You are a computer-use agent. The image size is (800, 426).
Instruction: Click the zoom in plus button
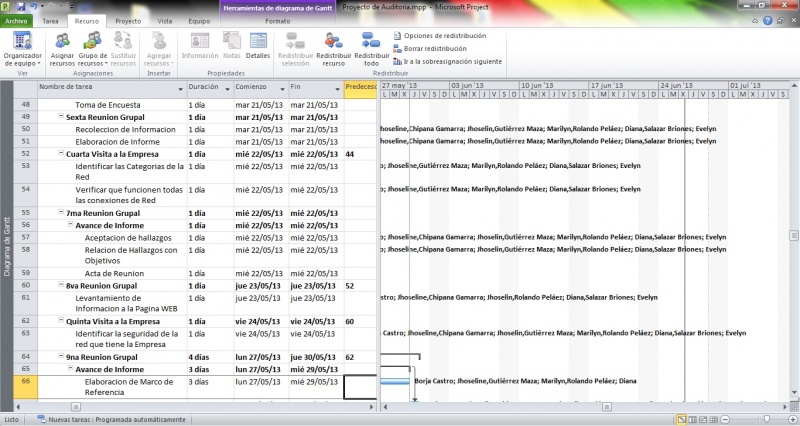pos(791,419)
